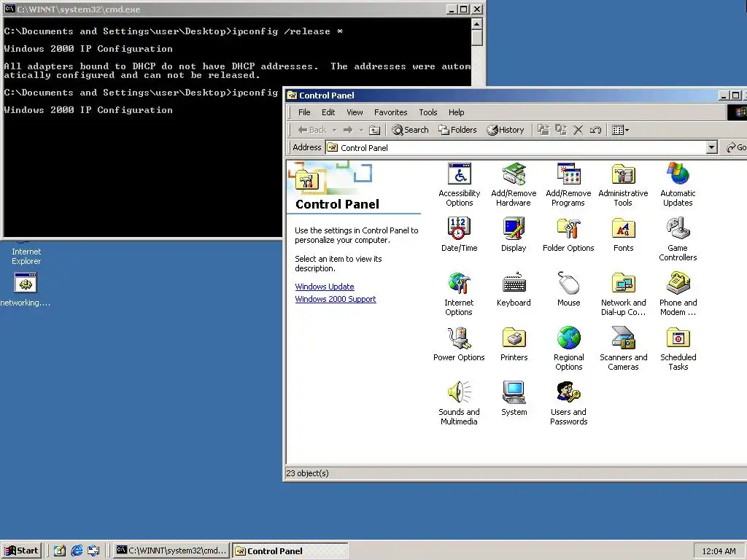Open Internet Options in Control Panel
This screenshot has width=747, height=560.
click(460, 294)
